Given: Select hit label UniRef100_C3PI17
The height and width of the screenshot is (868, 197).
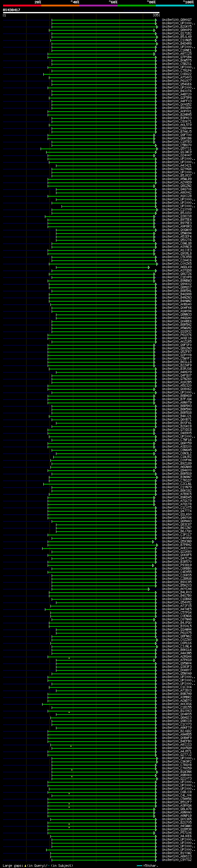Looking at the screenshot, I should click(177, 535).
